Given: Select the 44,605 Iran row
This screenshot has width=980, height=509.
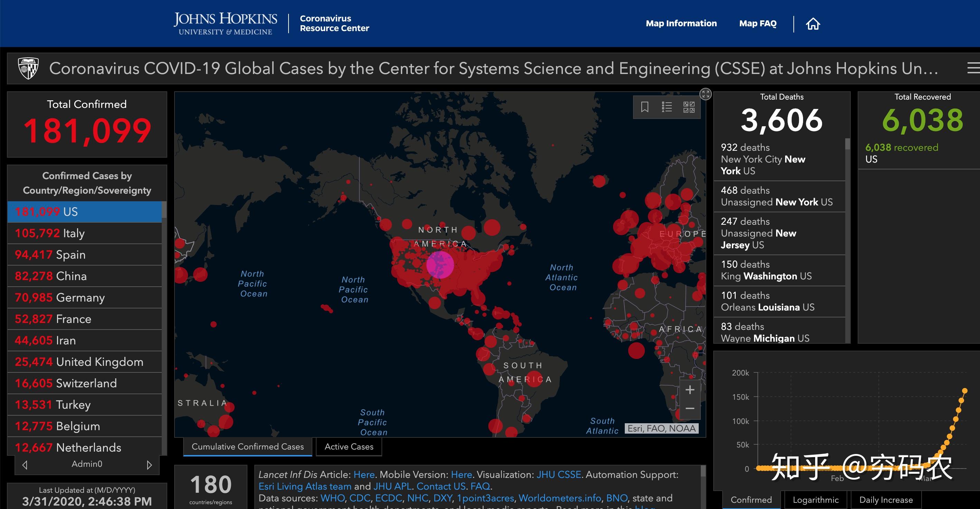Looking at the screenshot, I should pos(84,340).
